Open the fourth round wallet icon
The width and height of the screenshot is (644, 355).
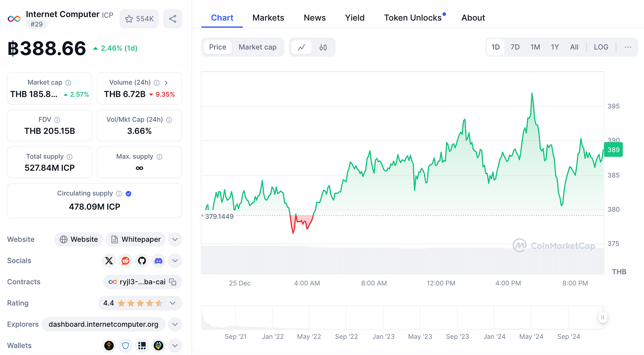click(x=159, y=345)
